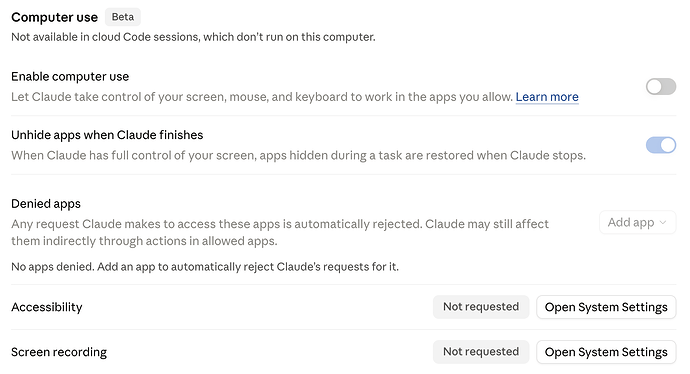690x374 pixels.
Task: Click the Screen recording row label
Action: click(x=59, y=352)
